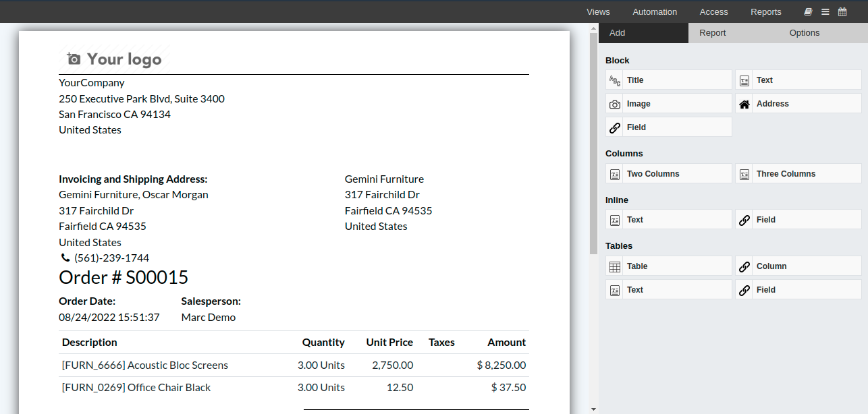Click the book icon in top bar
The image size is (868, 414).
[x=809, y=11]
